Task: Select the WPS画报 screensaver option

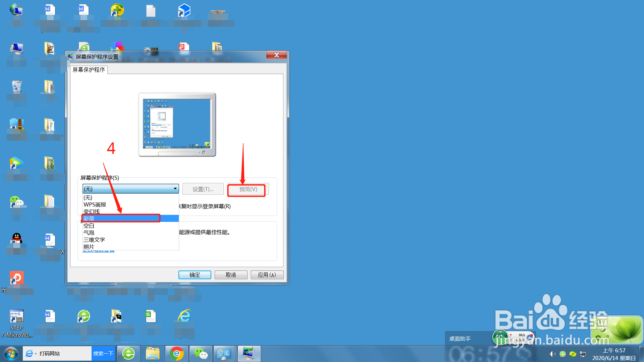Action: 95,204
